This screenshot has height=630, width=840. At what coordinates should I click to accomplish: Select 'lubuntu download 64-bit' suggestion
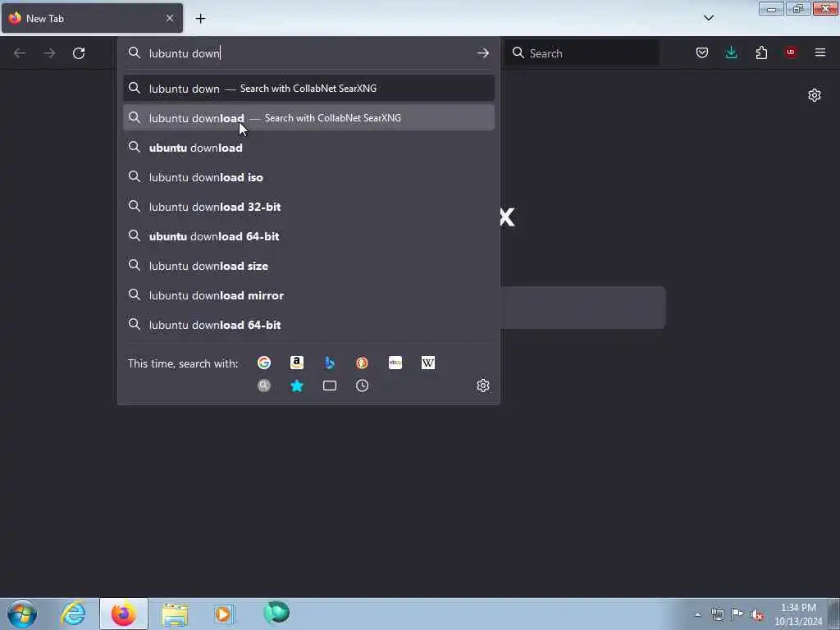[x=308, y=325]
